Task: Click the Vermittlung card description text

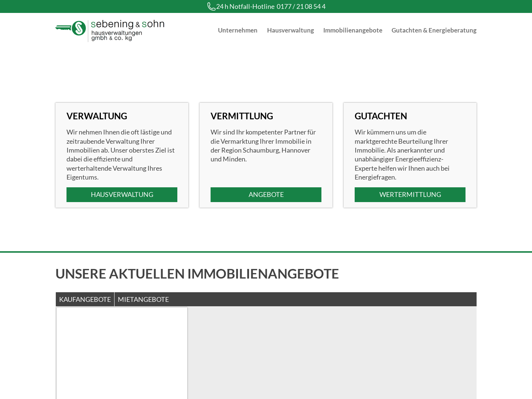Action: coord(263,146)
